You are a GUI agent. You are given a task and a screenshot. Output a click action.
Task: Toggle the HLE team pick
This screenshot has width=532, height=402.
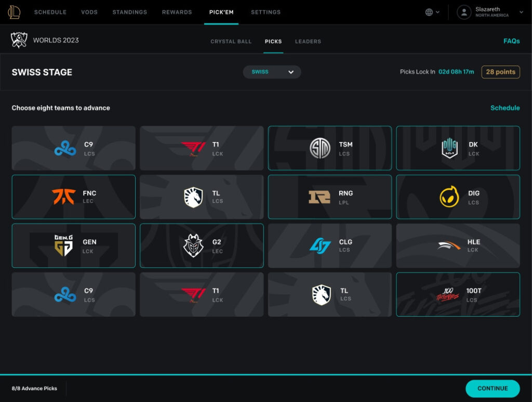(458, 245)
